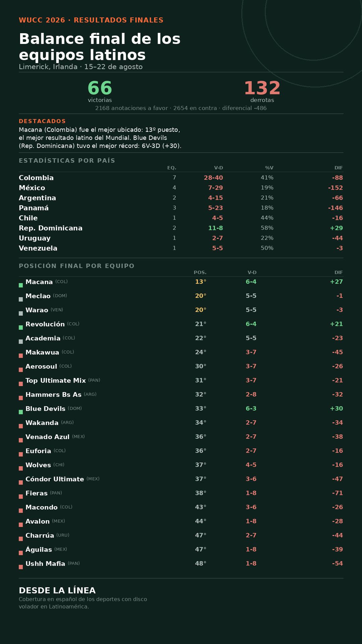Click the WUCC 2026 Resultados Finales heading
Viewport: 362px width, 644px height.
click(x=91, y=20)
